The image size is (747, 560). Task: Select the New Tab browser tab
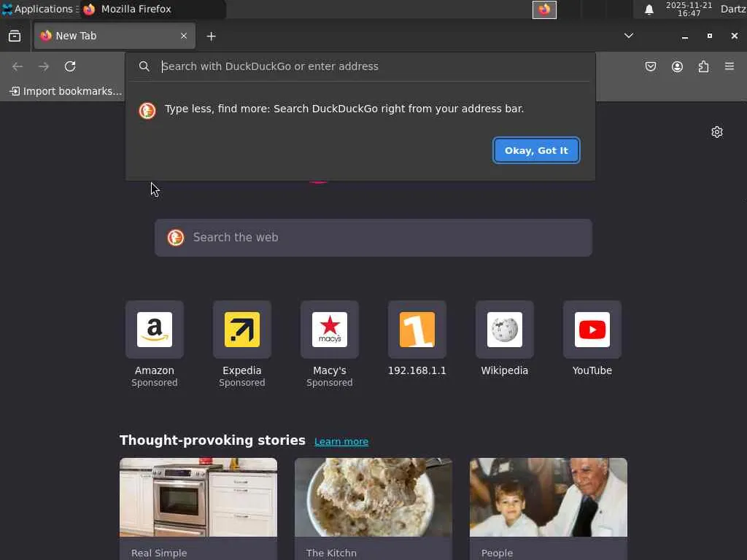tap(115, 36)
